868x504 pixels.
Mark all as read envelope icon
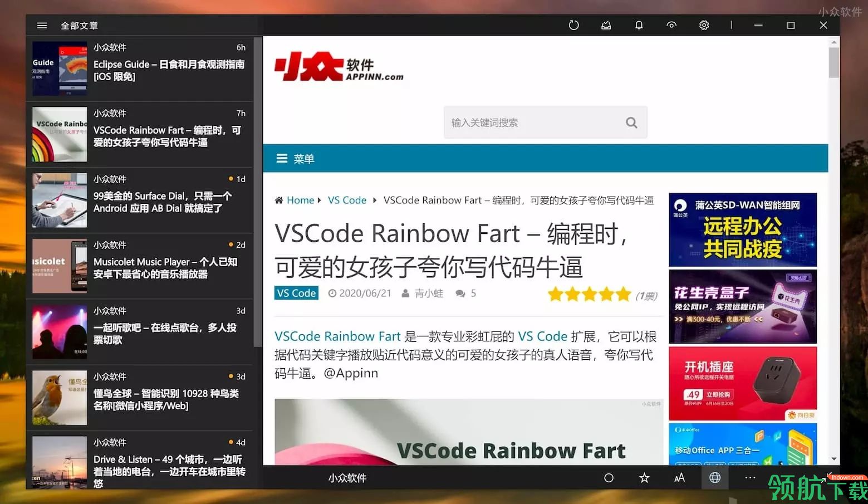point(606,25)
